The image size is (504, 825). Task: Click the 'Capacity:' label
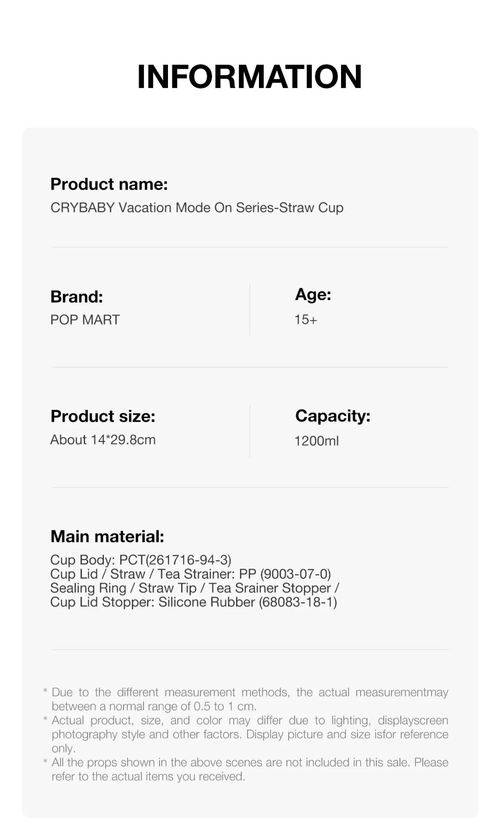pyautogui.click(x=333, y=416)
